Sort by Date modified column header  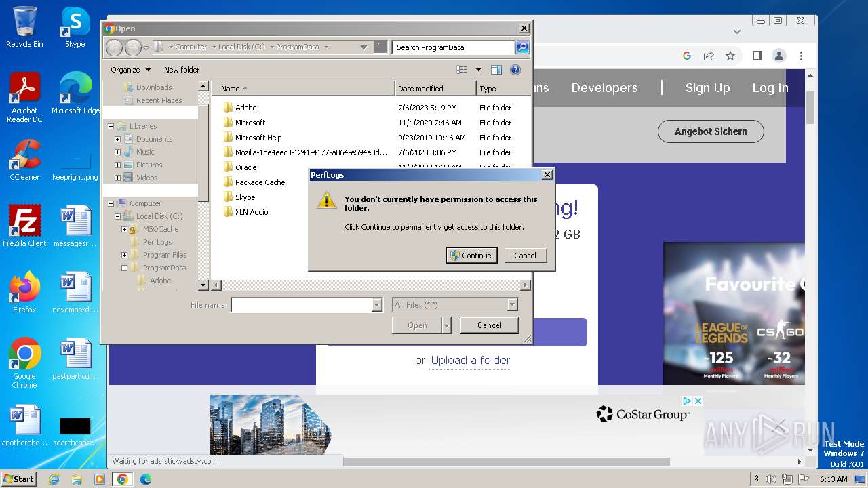[435, 89]
